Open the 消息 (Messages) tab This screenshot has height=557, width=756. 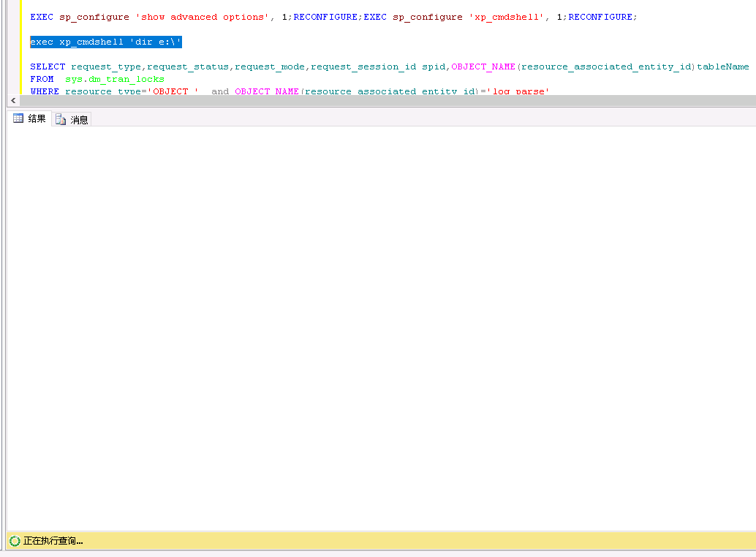click(x=79, y=120)
